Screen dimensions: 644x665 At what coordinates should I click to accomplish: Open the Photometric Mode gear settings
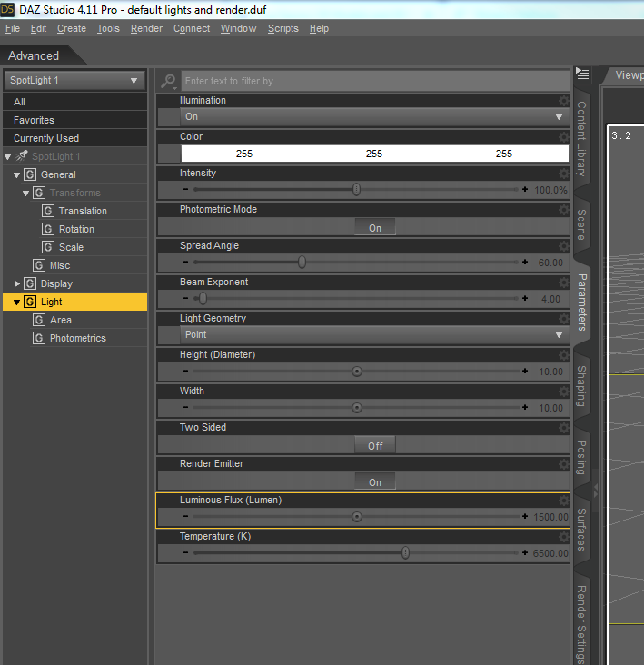click(x=563, y=210)
